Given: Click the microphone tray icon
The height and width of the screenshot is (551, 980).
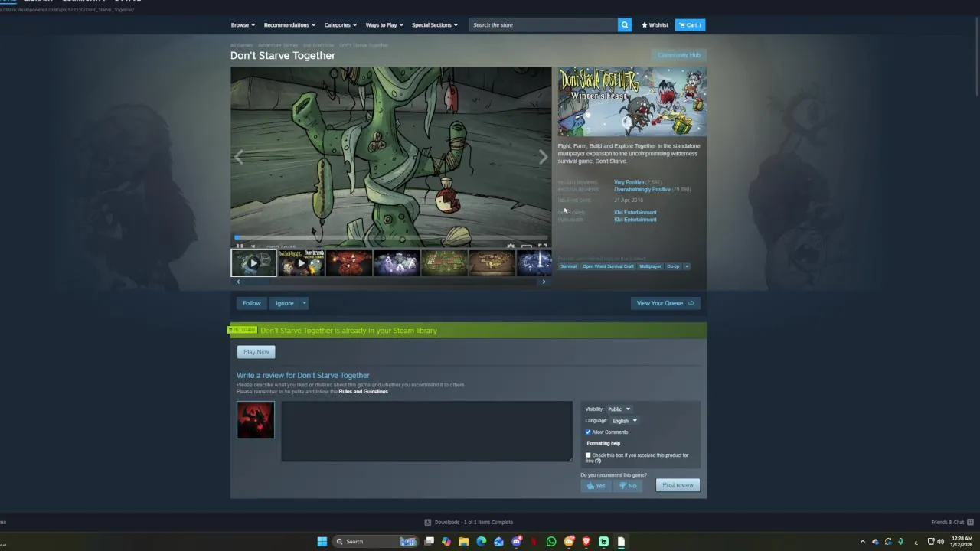Looking at the screenshot, I should point(900,541).
